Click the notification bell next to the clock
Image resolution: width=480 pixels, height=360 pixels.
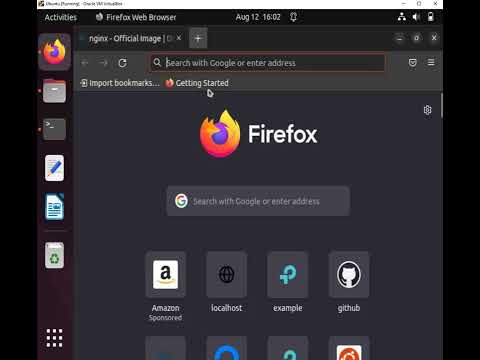[x=293, y=17]
